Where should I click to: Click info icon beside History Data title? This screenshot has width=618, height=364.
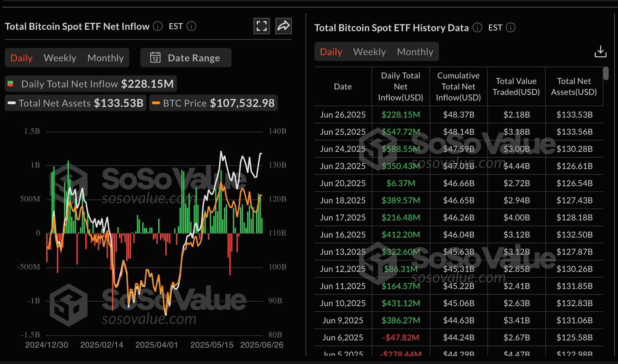click(x=477, y=27)
